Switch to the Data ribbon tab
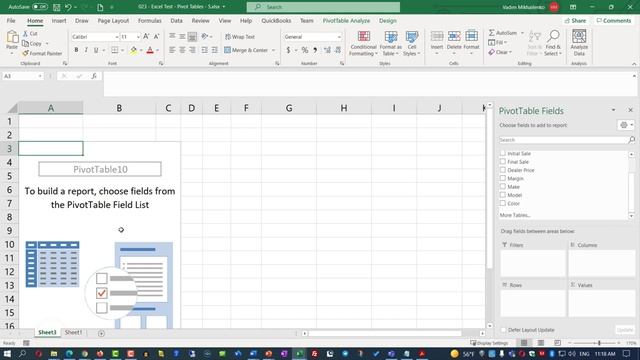The image size is (640, 360). point(176,20)
